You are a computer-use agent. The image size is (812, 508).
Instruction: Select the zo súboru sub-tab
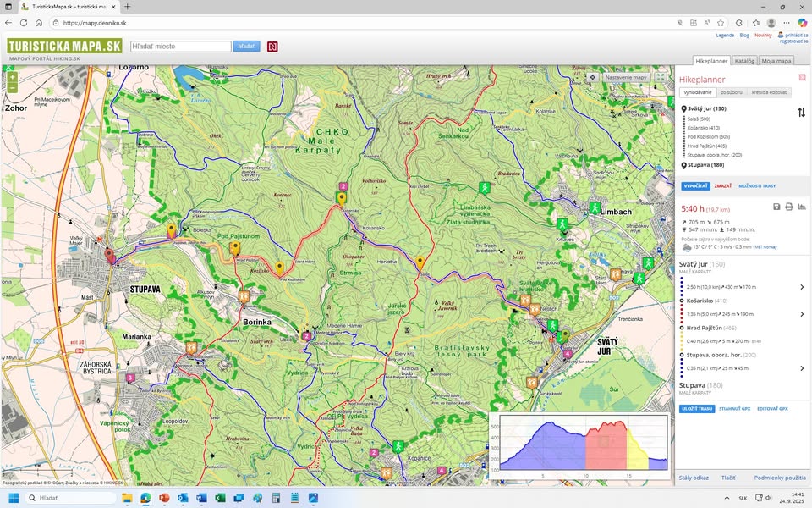tap(731, 92)
